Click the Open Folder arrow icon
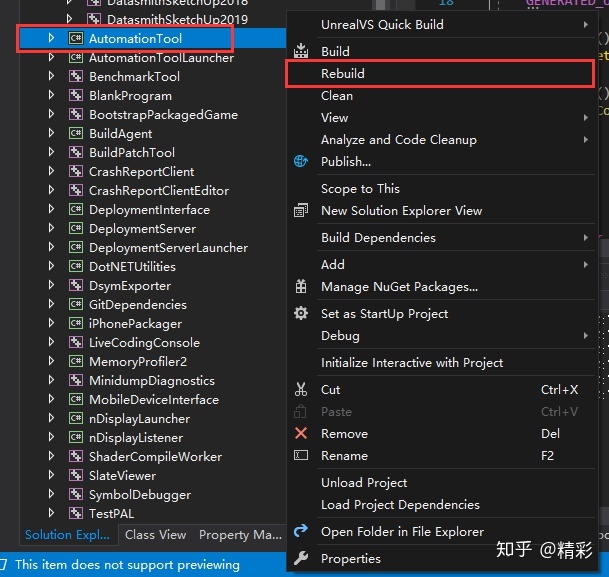The image size is (609, 577). point(301,530)
